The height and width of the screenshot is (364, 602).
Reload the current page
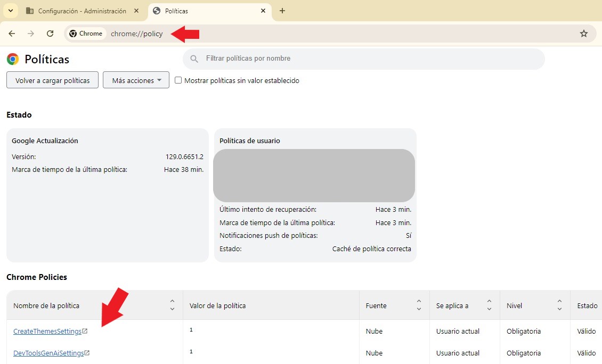pos(50,34)
